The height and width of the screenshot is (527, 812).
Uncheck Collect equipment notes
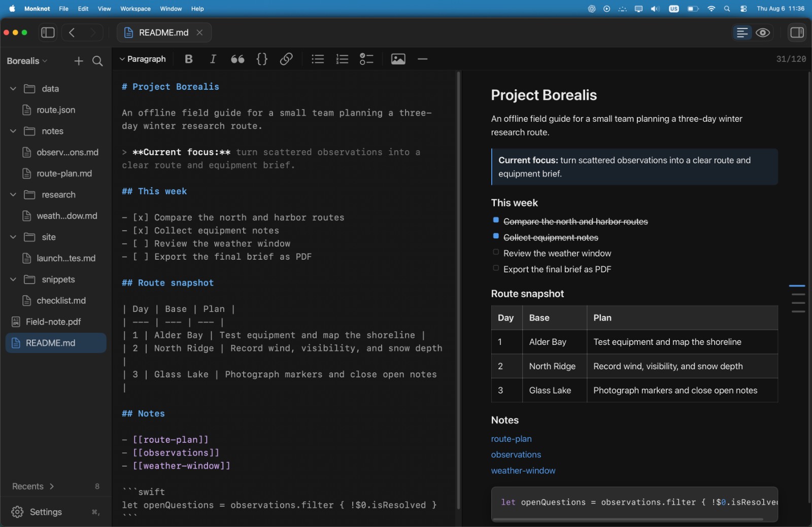tap(496, 236)
